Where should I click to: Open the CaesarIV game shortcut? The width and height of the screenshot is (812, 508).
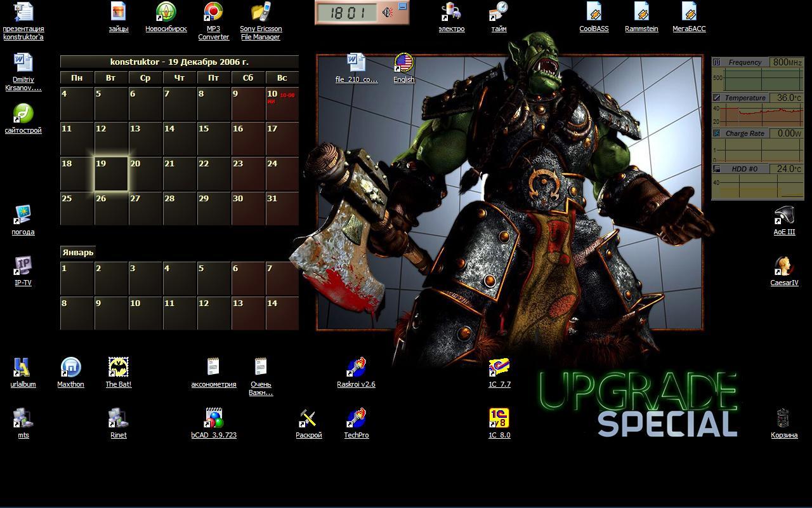tap(784, 267)
